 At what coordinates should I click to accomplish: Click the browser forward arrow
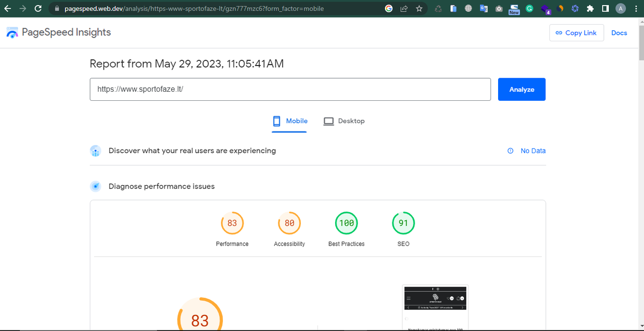pyautogui.click(x=23, y=9)
